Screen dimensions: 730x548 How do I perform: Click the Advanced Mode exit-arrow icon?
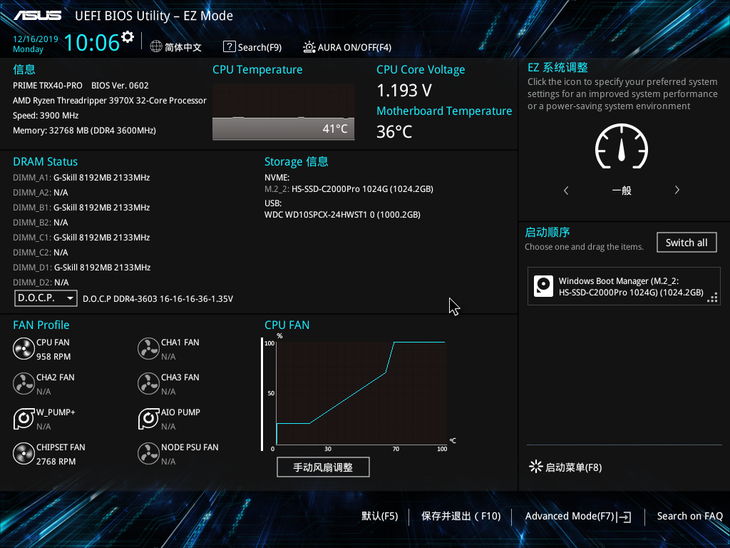point(625,517)
